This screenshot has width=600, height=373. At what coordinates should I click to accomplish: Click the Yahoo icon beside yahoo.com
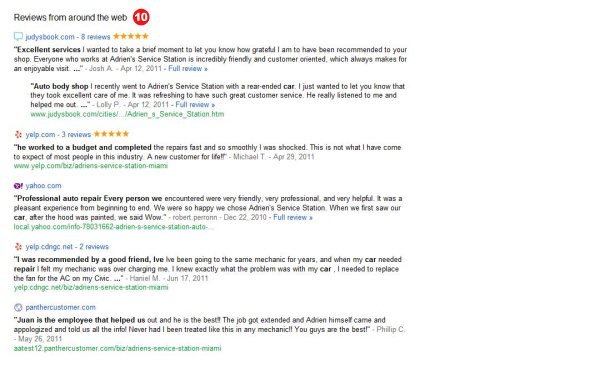point(18,186)
